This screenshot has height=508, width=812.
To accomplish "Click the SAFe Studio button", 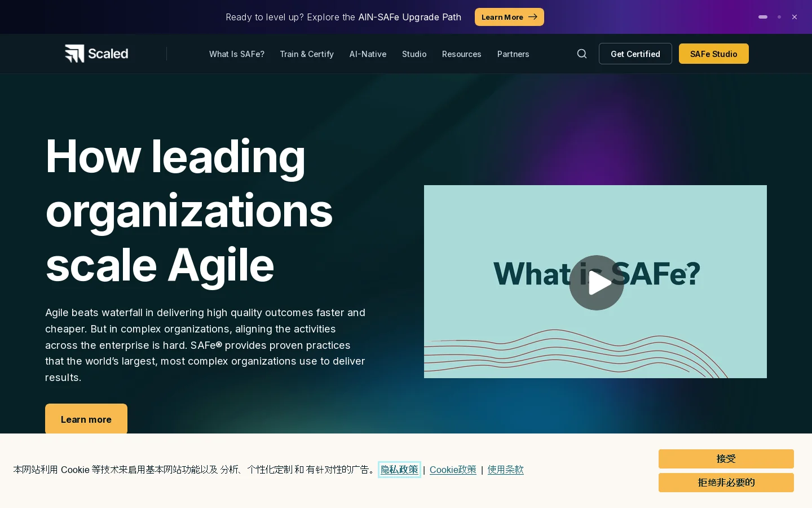I will tap(714, 54).
